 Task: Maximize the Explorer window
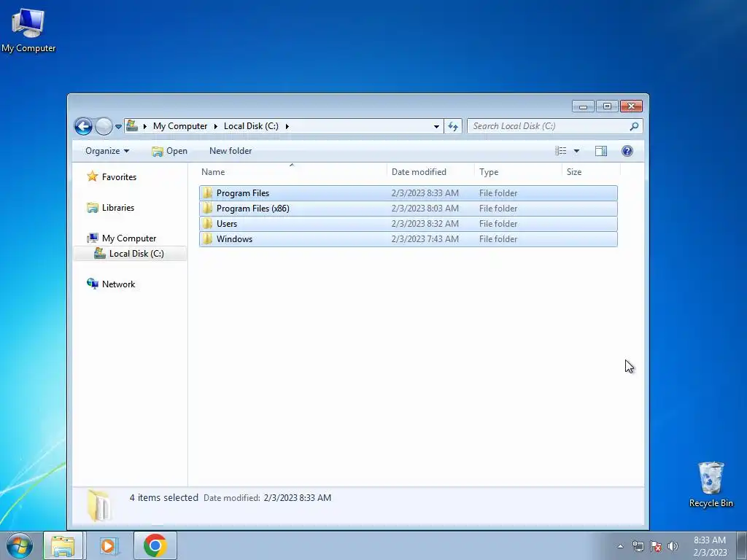[x=607, y=106]
